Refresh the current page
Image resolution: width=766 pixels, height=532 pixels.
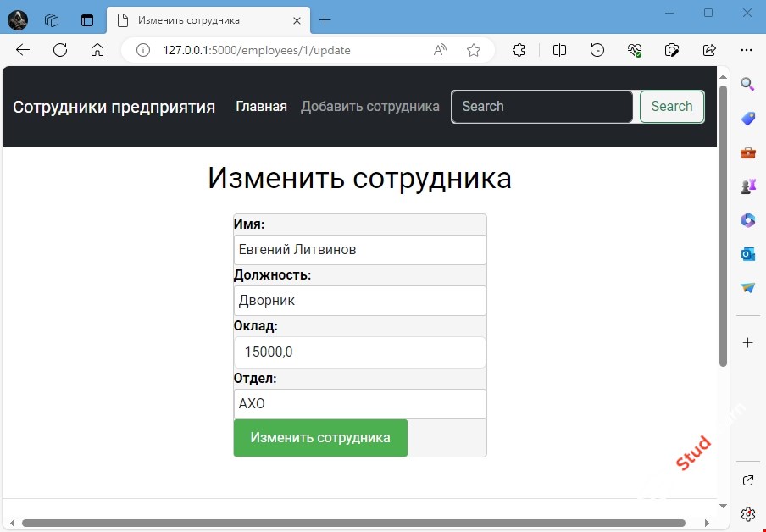click(60, 50)
